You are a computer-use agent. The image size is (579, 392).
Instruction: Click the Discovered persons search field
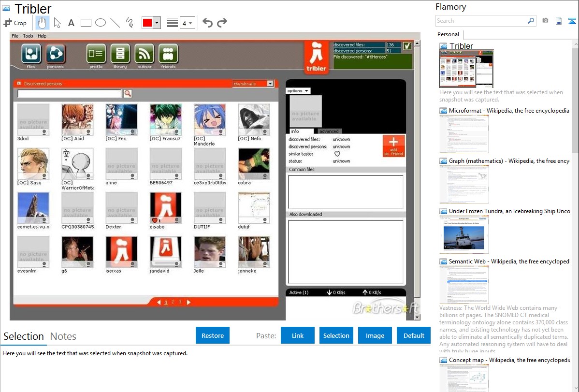click(70, 94)
